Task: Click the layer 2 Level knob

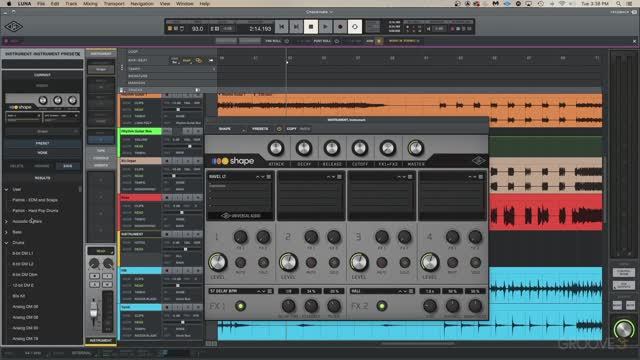Action: point(288,262)
